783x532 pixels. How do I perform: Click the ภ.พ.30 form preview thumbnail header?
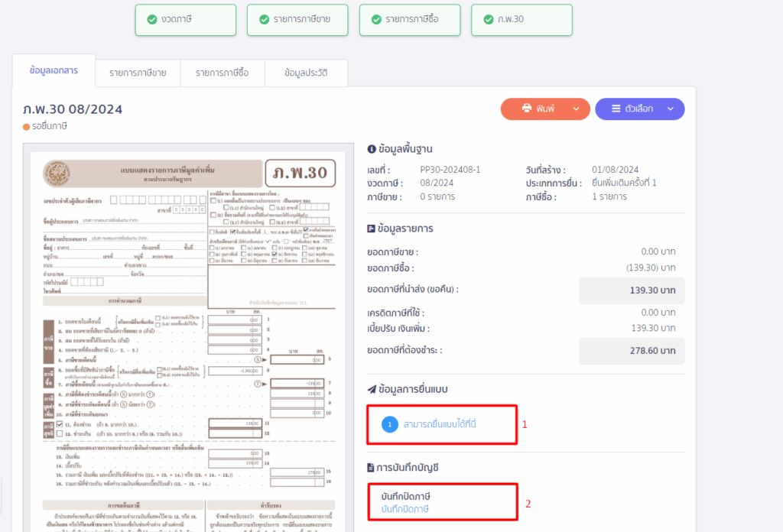(301, 174)
